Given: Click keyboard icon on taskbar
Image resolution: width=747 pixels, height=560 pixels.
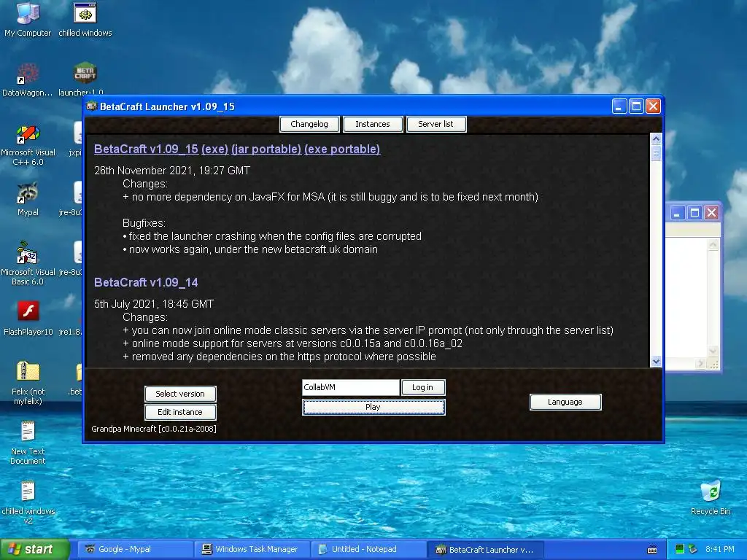Looking at the screenshot, I should 652,550.
